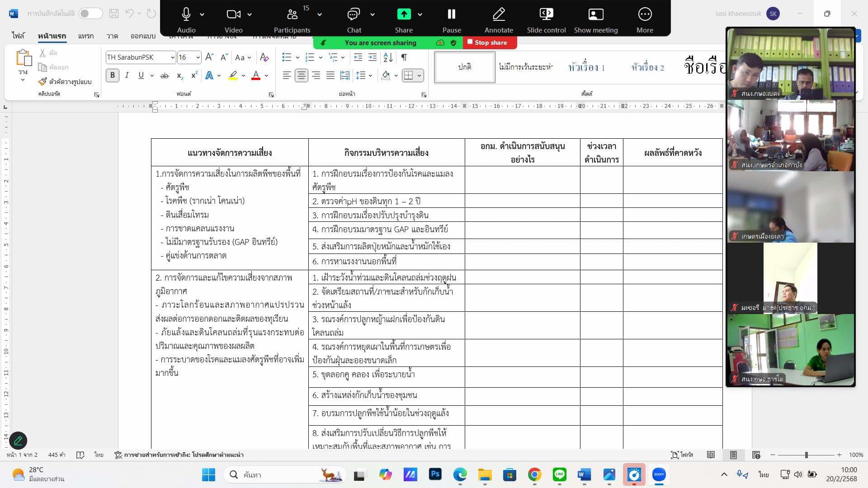Decrease paragraph indent
Screen dimensions: 868x488
[x=358, y=57]
